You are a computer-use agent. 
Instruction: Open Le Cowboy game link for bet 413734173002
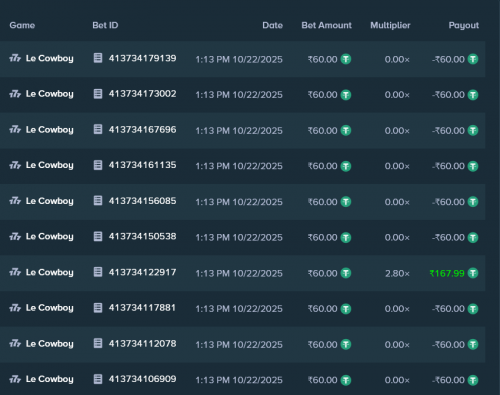[x=50, y=94]
